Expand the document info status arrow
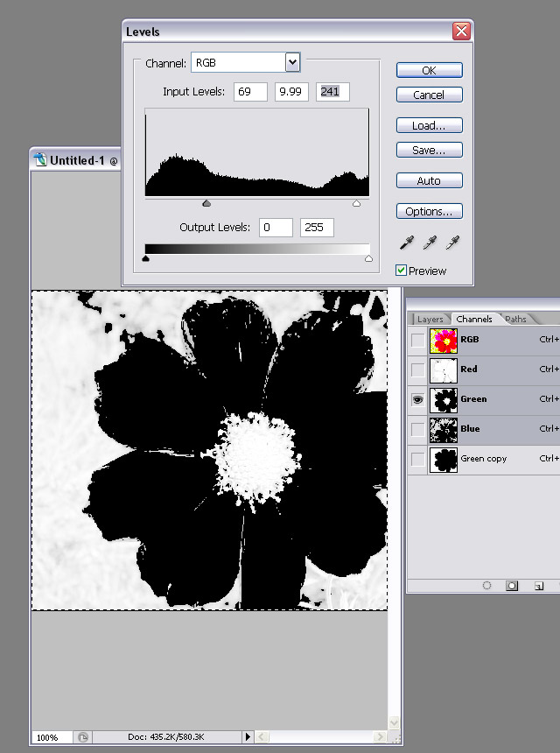560x753 pixels. (x=248, y=737)
